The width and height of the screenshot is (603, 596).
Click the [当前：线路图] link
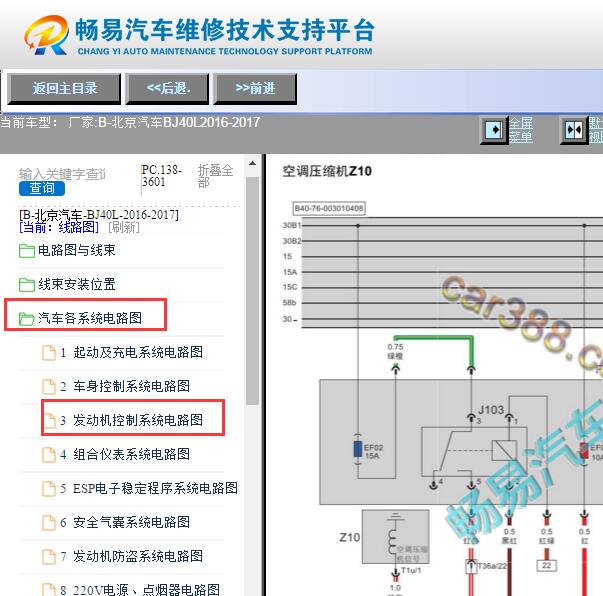click(59, 228)
